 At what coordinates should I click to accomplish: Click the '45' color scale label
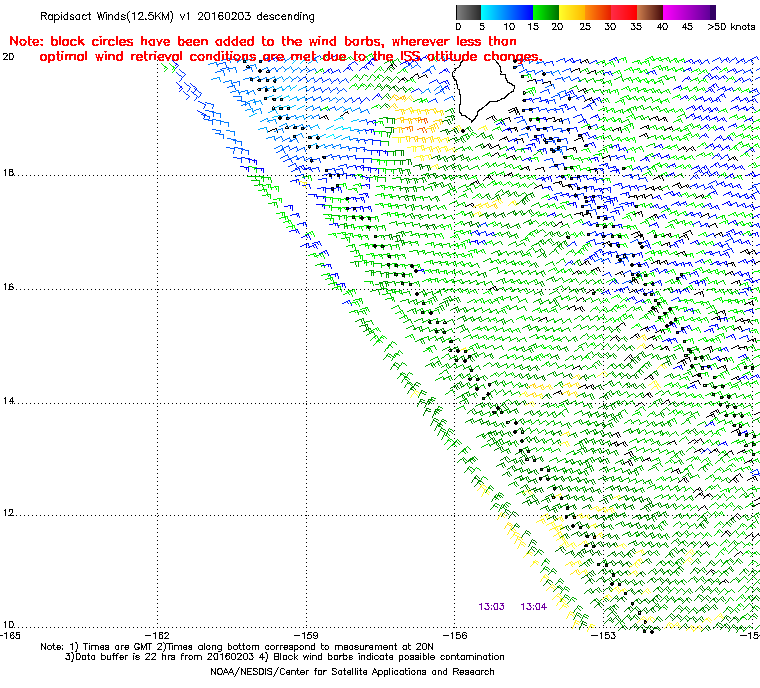687,27
